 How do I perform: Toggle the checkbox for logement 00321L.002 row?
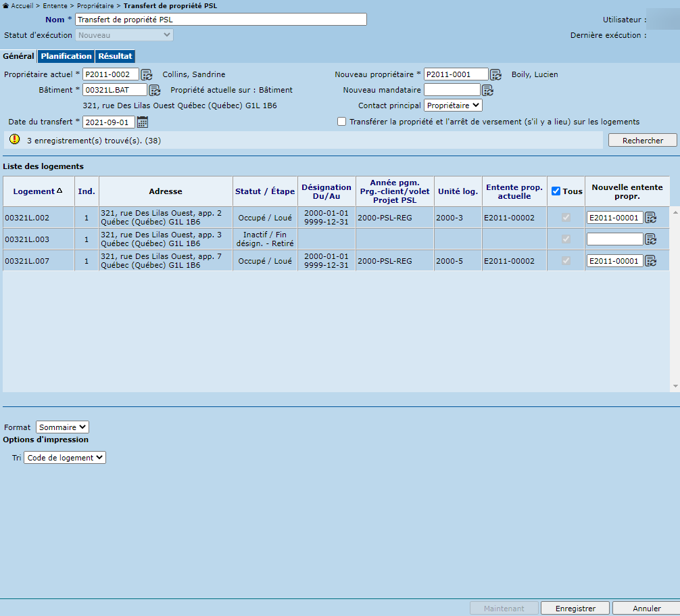(566, 218)
